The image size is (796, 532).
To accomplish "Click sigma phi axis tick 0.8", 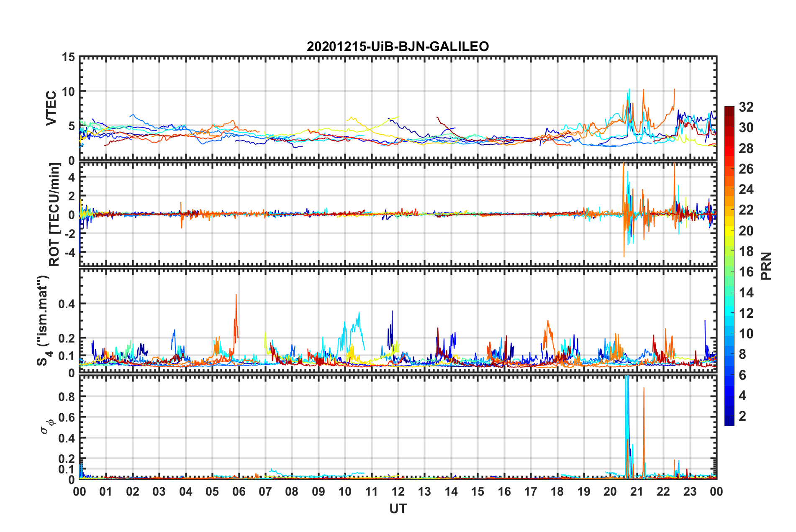I will pyautogui.click(x=67, y=396).
